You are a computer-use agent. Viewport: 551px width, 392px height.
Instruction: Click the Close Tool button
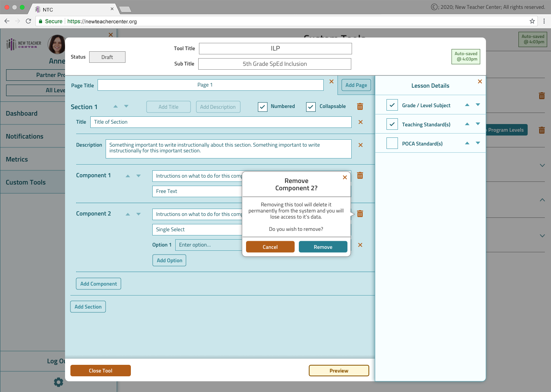pos(101,371)
